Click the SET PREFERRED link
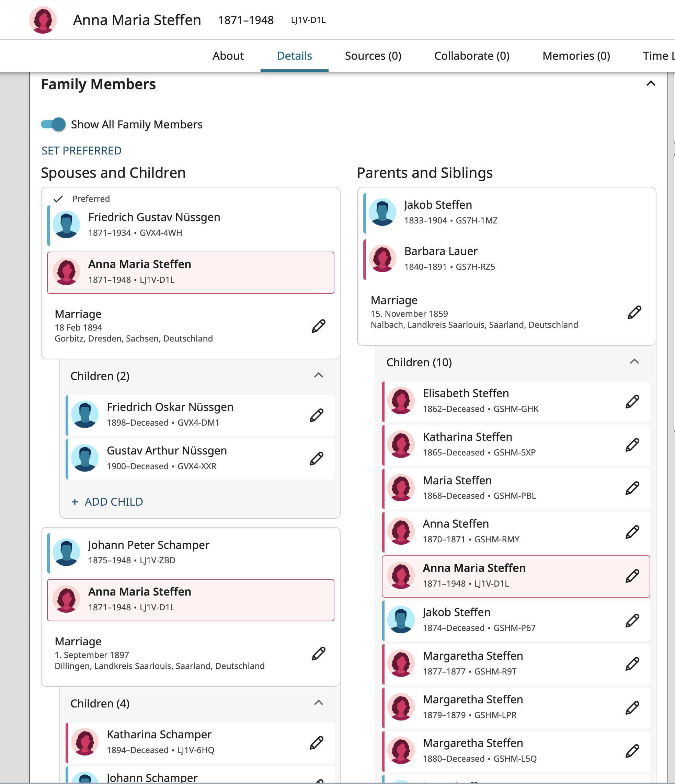675x784 pixels. click(81, 151)
